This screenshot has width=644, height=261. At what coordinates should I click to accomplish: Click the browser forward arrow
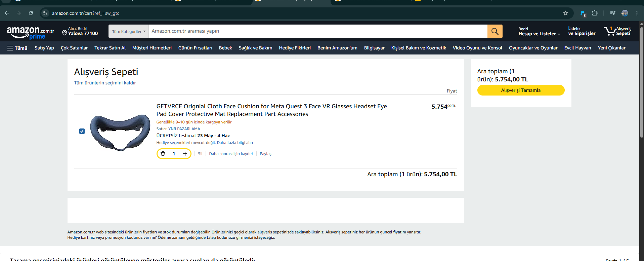pos(19,13)
